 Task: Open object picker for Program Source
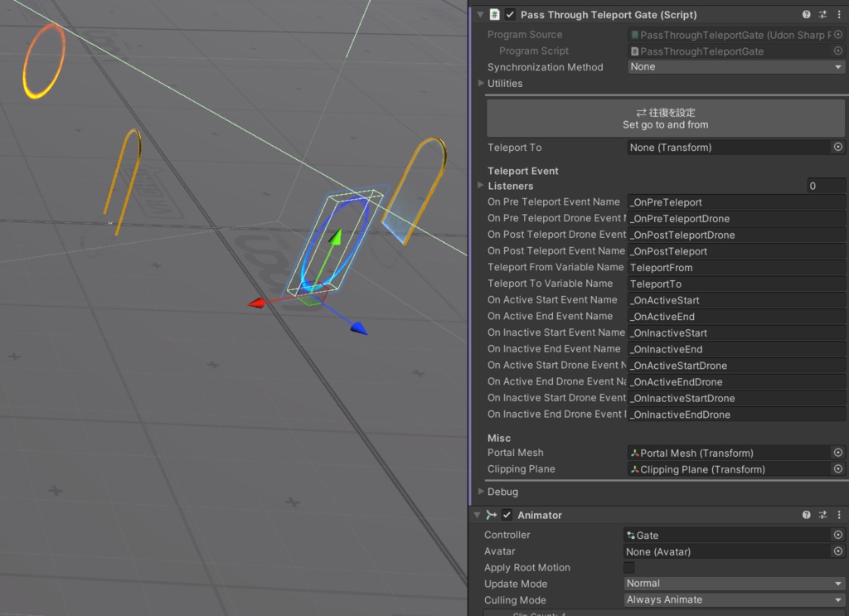coord(838,35)
